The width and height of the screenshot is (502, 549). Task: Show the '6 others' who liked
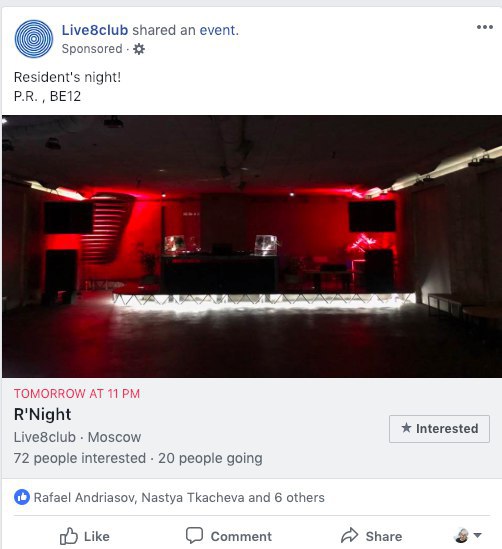pos(299,498)
